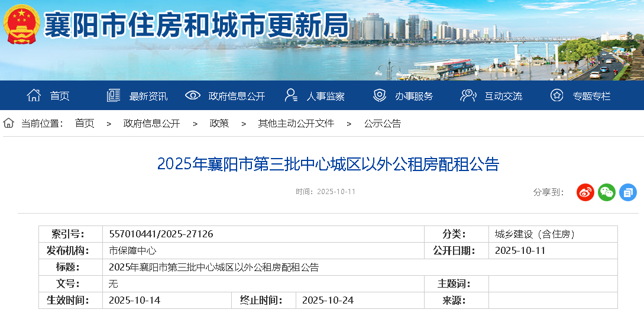Viewport: 644px width, 319px height.
Task: Click the breadcrumb home outline icon
Action: coord(9,123)
